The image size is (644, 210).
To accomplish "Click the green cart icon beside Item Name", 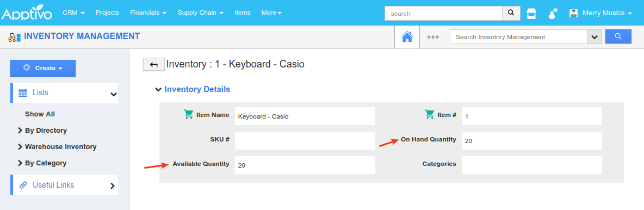I will pyautogui.click(x=189, y=115).
